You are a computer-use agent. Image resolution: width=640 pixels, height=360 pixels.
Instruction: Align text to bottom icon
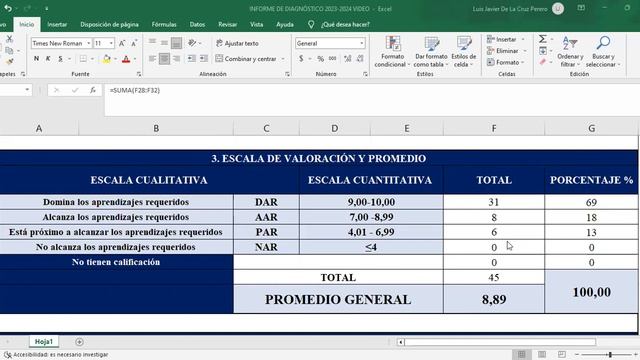(176, 43)
